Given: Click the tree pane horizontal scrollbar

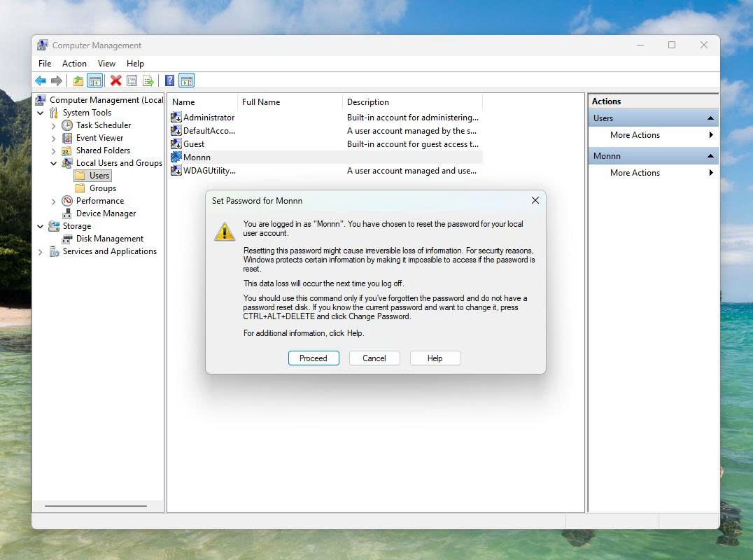Looking at the screenshot, I should [96, 505].
